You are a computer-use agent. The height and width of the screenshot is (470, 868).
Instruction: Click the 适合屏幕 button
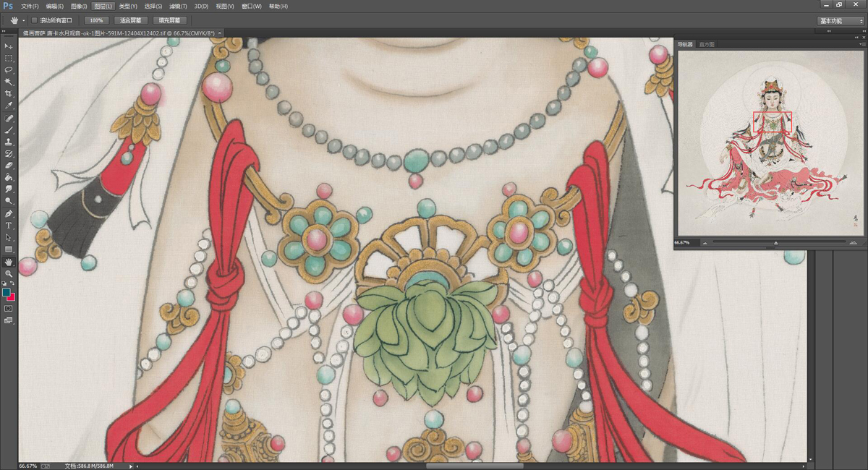coord(131,20)
